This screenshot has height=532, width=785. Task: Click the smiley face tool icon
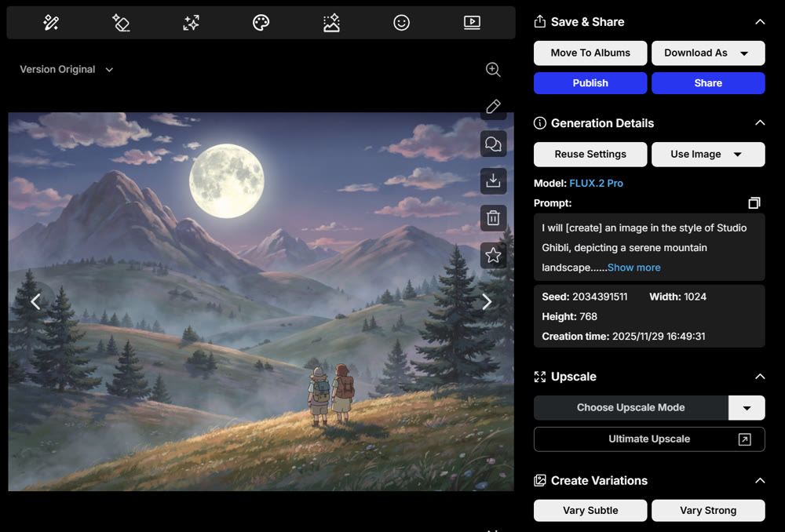(x=401, y=23)
